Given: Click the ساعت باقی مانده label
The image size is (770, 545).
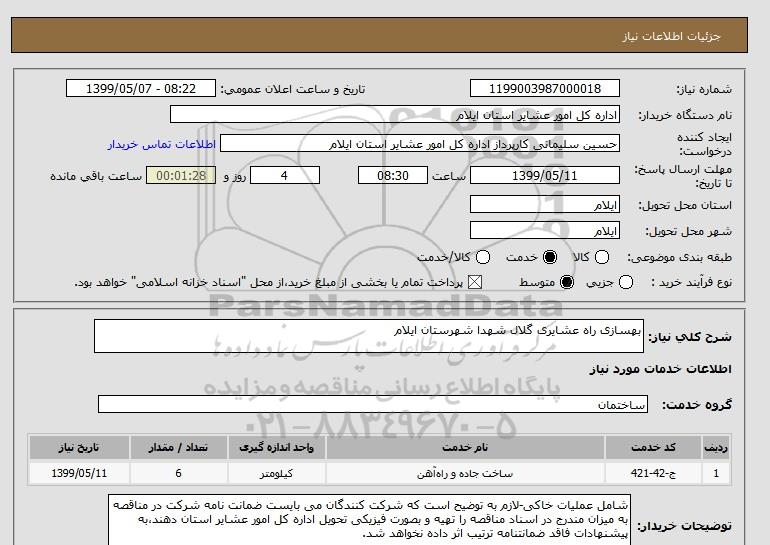Looking at the screenshot, I should tap(96, 176).
